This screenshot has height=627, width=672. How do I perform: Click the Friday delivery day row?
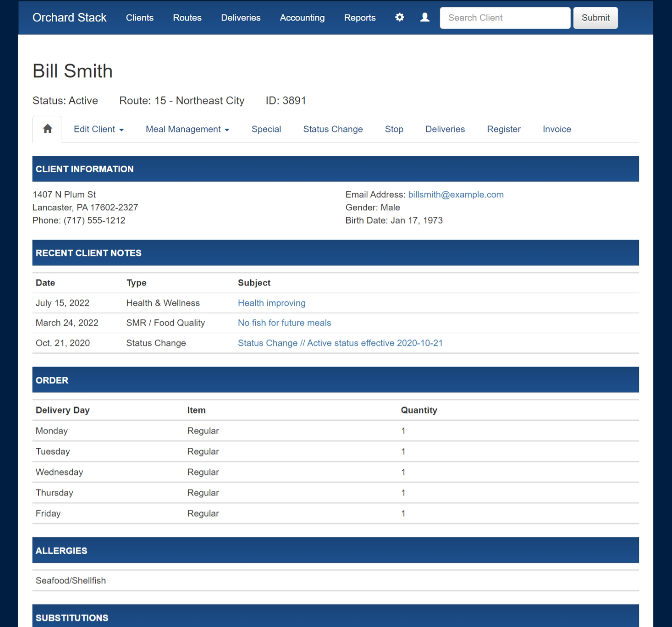(336, 513)
